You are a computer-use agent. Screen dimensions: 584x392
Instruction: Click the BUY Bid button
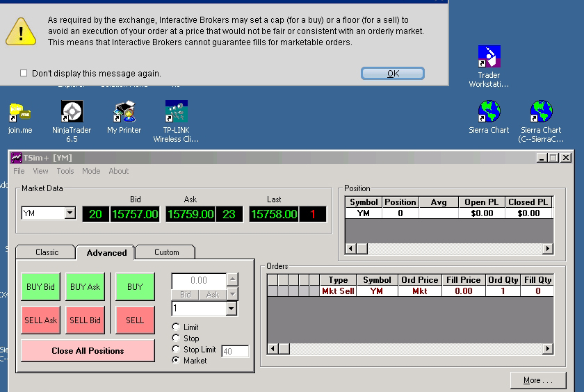tap(40, 286)
